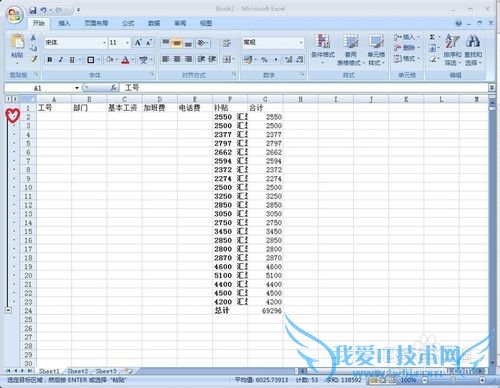Toggle Bold formatting
The height and width of the screenshot is (388, 500).
50,60
